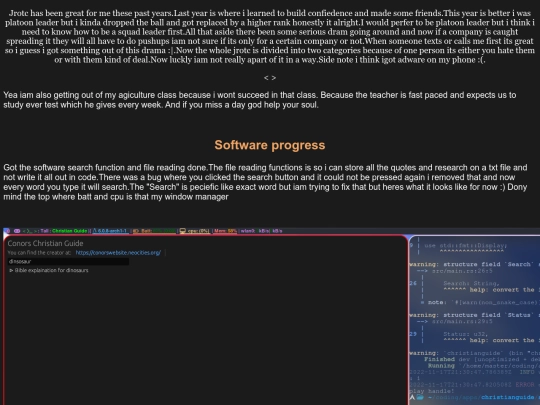
Task: Click the 'Search: String,' code line in terminal
Action: (x=471, y=283)
